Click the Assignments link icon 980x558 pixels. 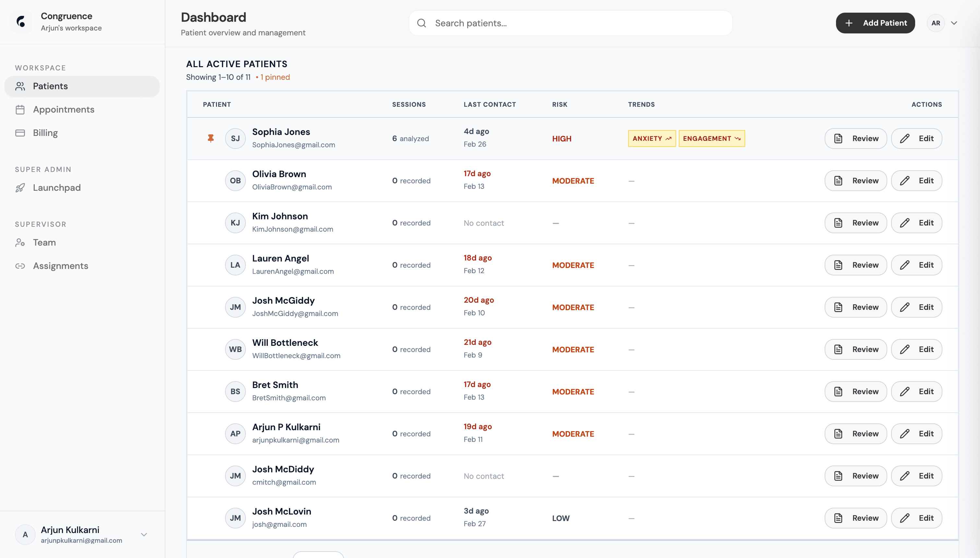click(x=21, y=266)
